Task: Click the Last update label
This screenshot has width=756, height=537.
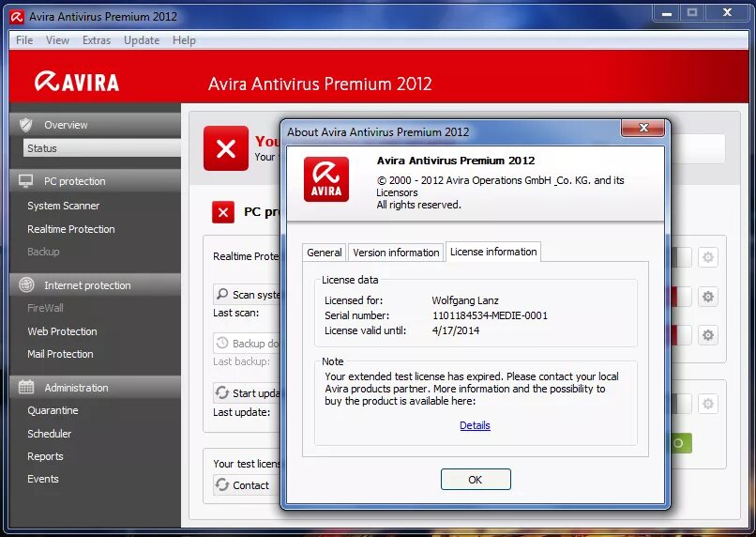Action: click(x=242, y=412)
